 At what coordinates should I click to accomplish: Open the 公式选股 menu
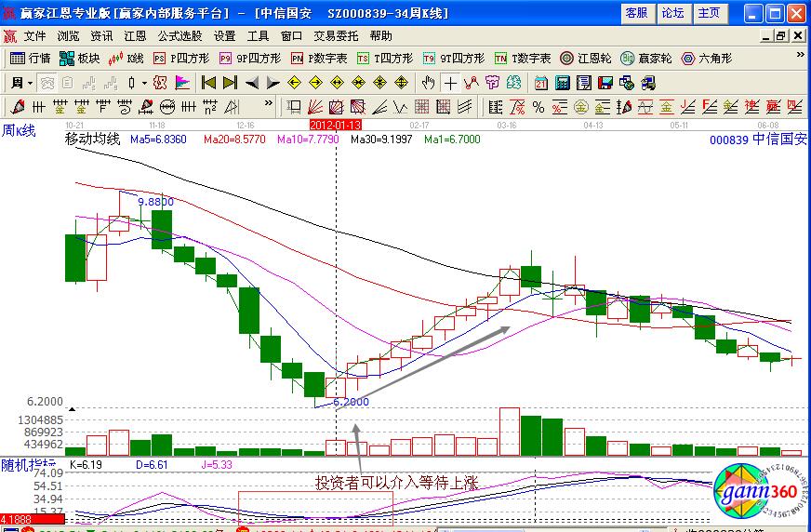click(179, 36)
